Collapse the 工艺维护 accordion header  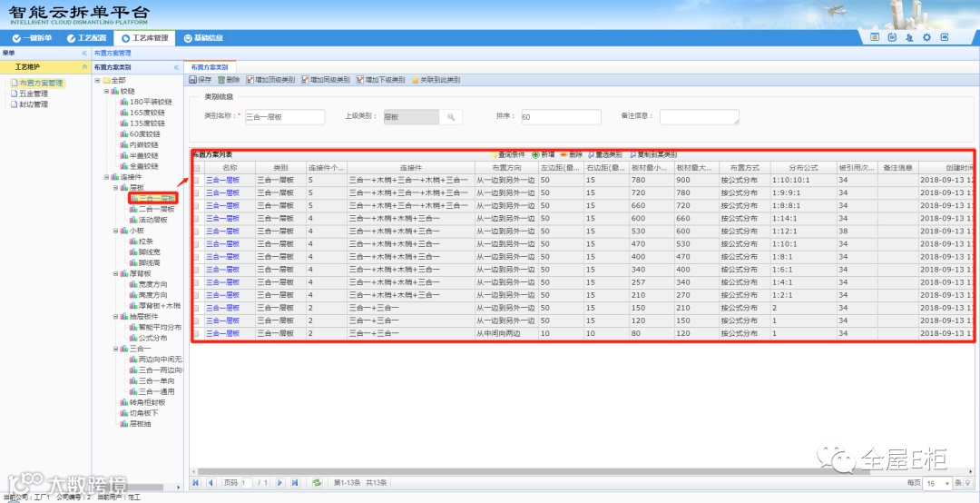coord(45,67)
